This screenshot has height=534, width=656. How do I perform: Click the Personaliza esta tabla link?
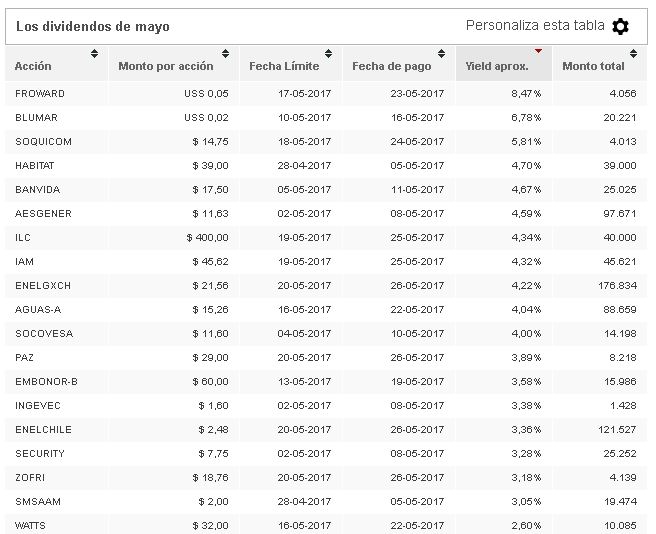pos(535,26)
